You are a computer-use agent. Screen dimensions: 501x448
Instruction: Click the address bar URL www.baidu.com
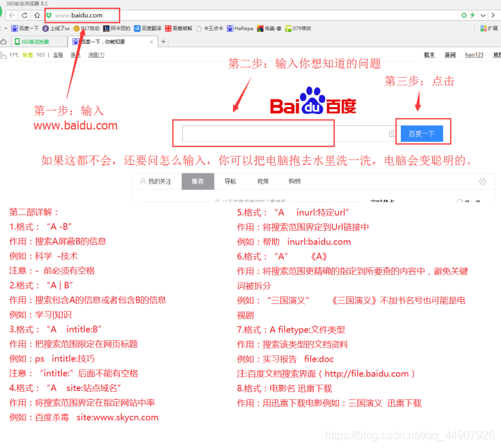pyautogui.click(x=79, y=15)
